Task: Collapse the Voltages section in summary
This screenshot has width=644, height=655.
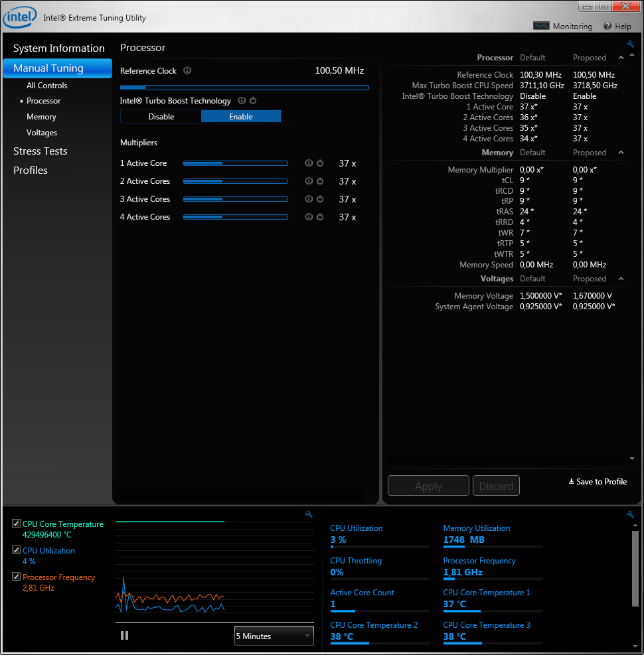Action: click(621, 279)
